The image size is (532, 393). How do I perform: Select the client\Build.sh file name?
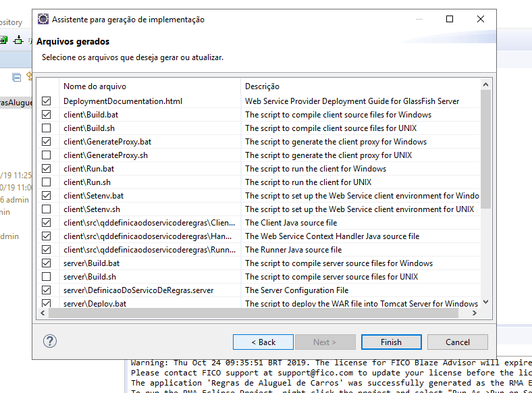pos(89,128)
